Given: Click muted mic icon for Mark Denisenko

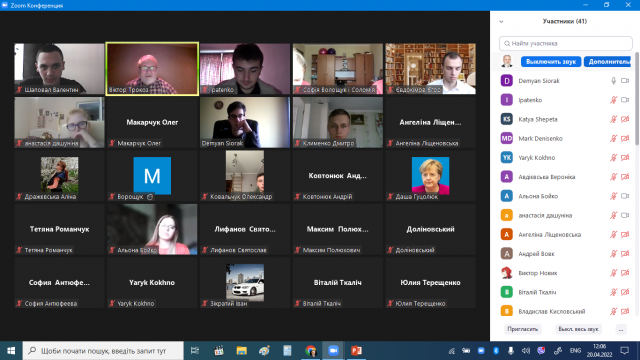Looking at the screenshot, I should [x=613, y=138].
